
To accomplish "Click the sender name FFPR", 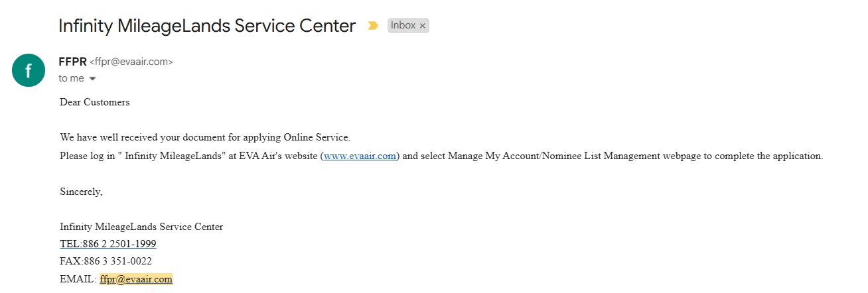I will tap(72, 62).
